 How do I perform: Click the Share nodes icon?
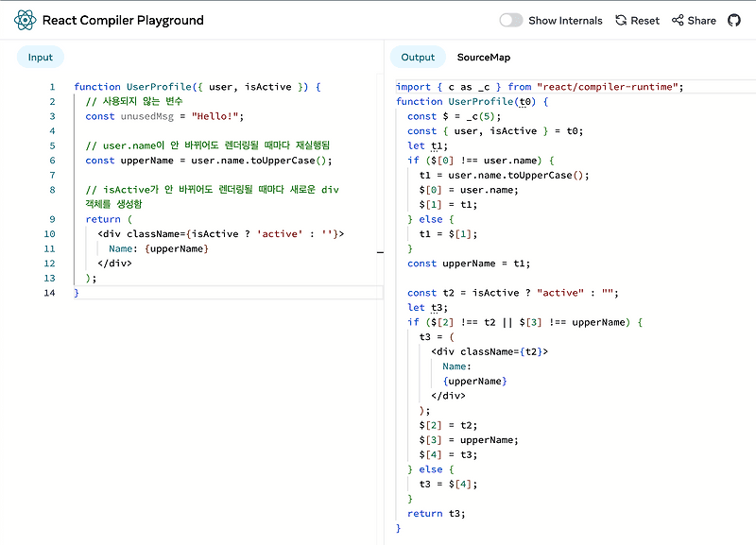click(678, 20)
